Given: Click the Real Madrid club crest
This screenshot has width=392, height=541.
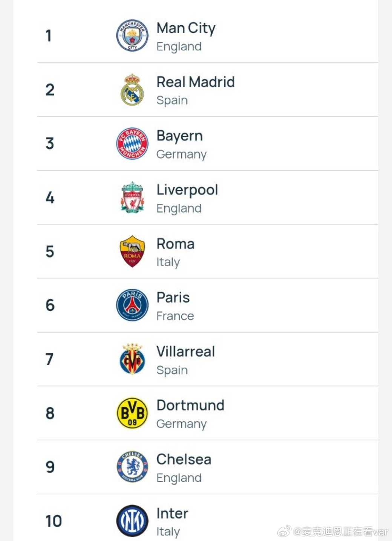Looking at the screenshot, I should click(x=132, y=90).
